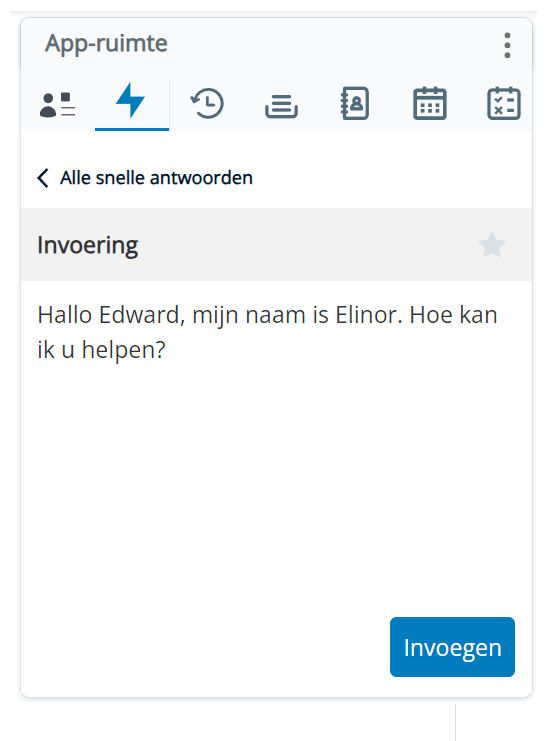This screenshot has width=546, height=741.
Task: Select the Invoering heading row
Action: 277,245
